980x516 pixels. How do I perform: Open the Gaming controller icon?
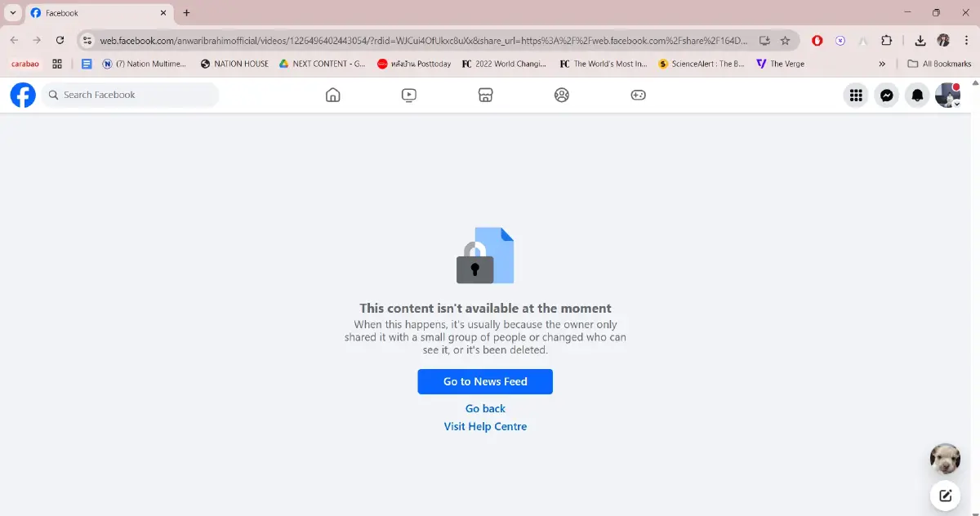638,95
